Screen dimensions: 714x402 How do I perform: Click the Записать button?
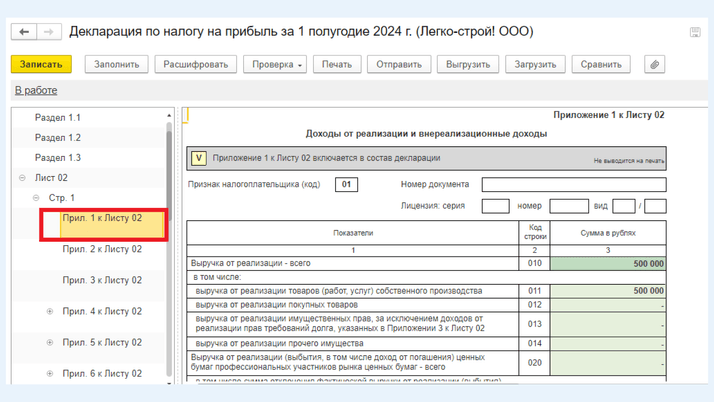point(41,64)
